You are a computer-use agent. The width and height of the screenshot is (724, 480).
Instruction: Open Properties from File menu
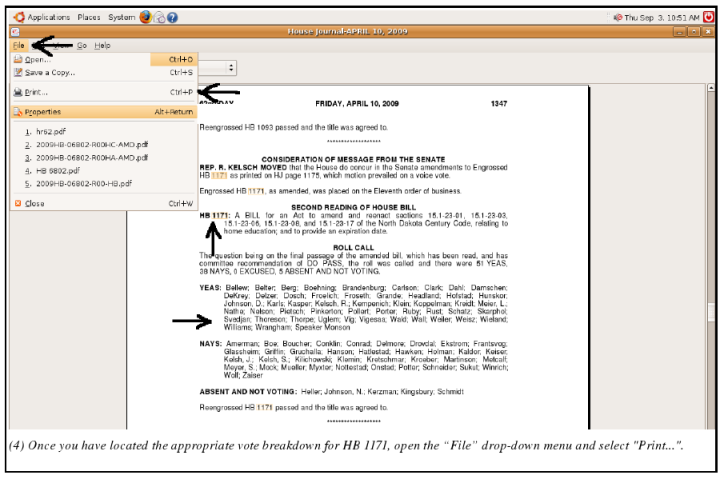(x=42, y=112)
